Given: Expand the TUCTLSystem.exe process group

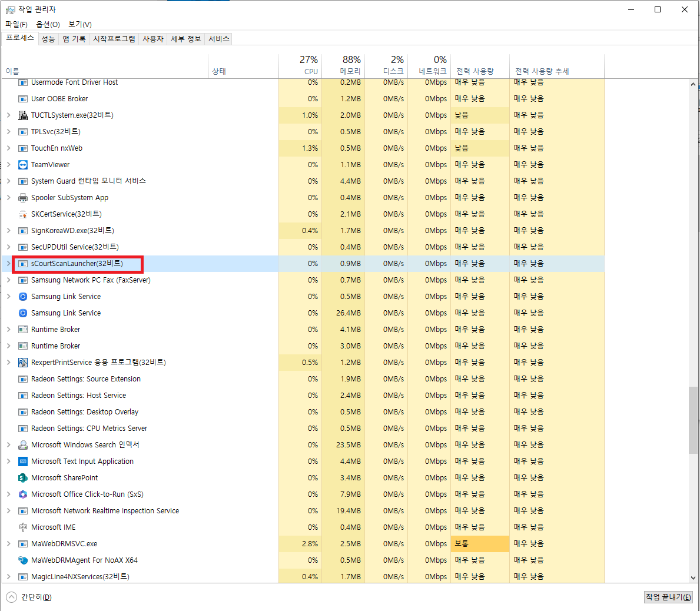Looking at the screenshot, I should (x=8, y=115).
